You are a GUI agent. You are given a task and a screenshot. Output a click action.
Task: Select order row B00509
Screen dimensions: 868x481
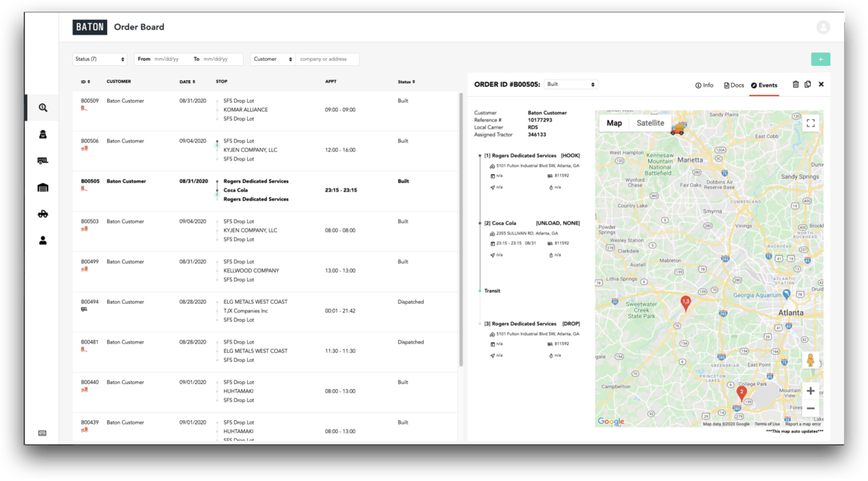point(265,110)
